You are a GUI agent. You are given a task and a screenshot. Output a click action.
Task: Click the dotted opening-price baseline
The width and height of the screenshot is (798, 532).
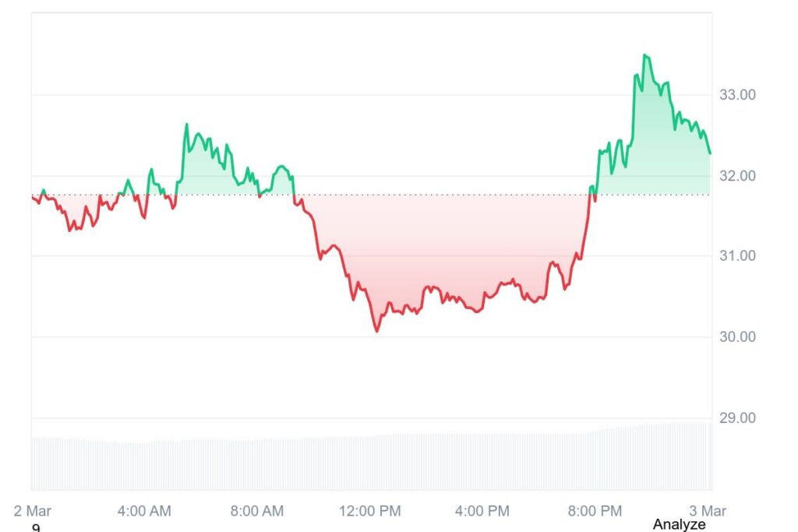370,195
